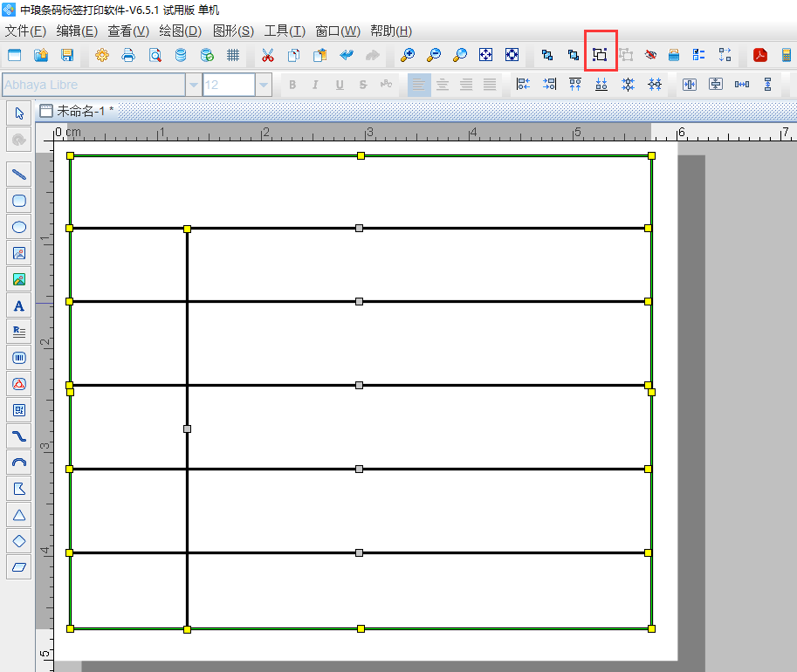Viewport: 797px width, 672px height.
Task: Click the scissors cut icon
Action: pyautogui.click(x=268, y=55)
